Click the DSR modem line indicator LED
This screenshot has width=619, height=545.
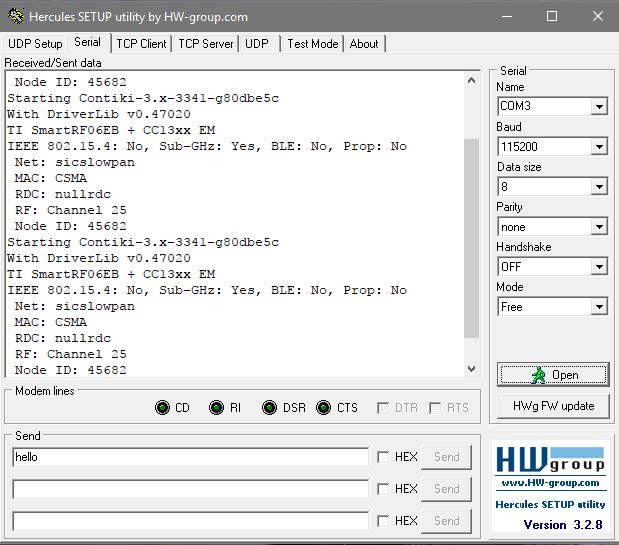pos(270,407)
